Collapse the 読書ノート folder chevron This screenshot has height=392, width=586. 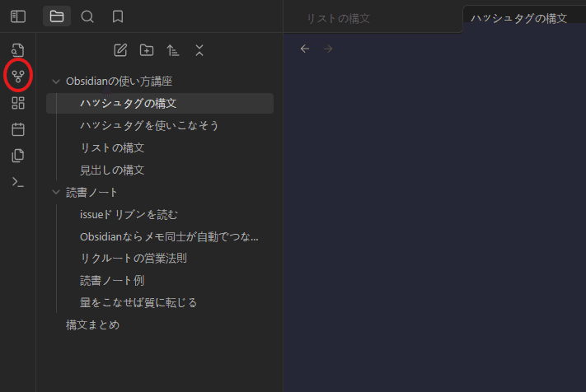pos(56,192)
